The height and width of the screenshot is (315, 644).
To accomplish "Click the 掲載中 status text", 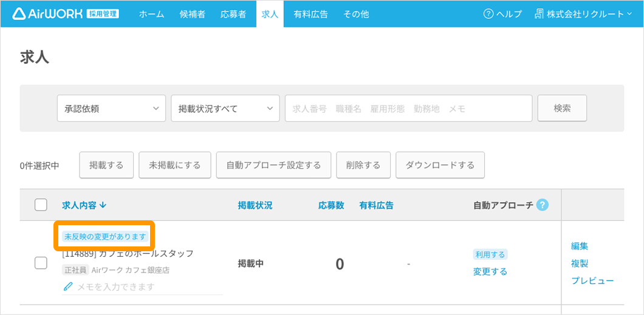I will pos(250,263).
